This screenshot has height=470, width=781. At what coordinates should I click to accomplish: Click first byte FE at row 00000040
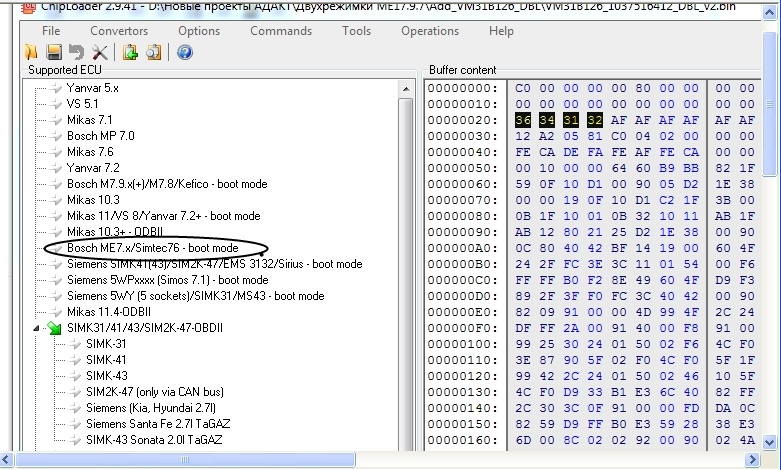click(x=522, y=152)
